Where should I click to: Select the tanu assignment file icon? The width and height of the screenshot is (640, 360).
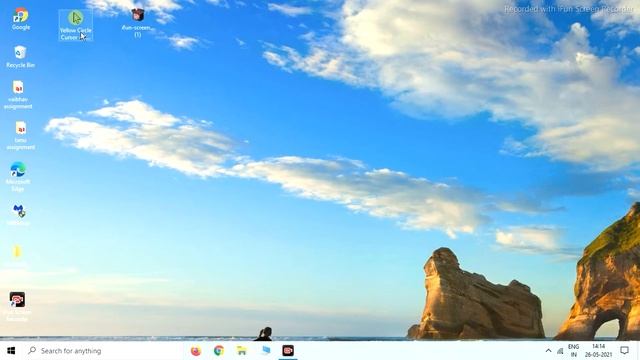(20, 136)
